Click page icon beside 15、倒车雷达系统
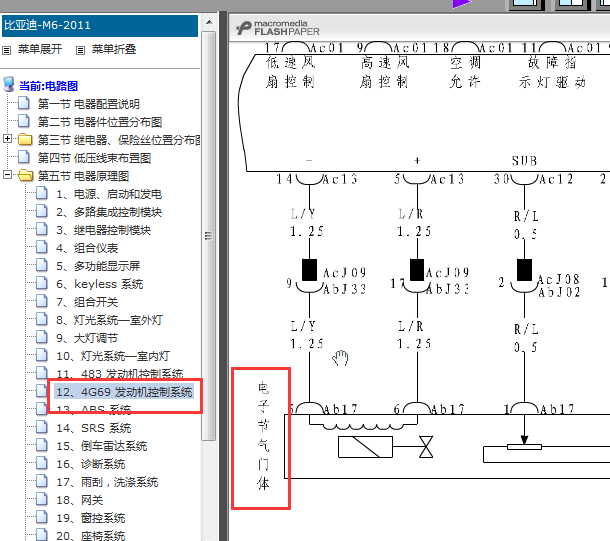This screenshot has width=610, height=541. [42, 445]
